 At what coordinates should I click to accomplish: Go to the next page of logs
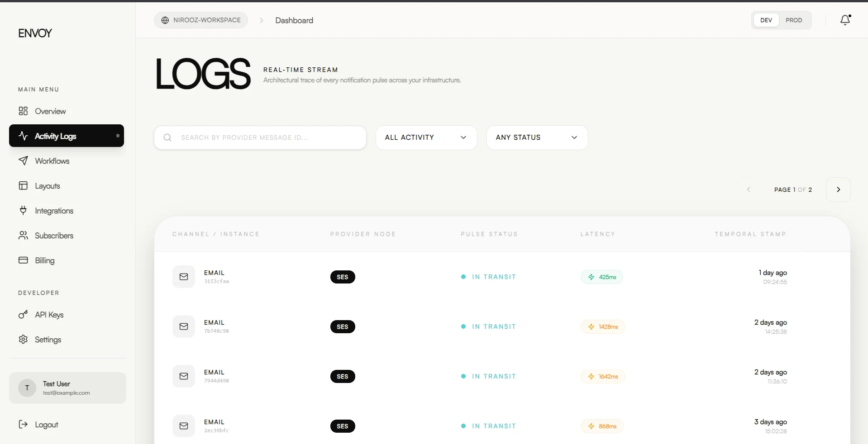click(x=838, y=189)
